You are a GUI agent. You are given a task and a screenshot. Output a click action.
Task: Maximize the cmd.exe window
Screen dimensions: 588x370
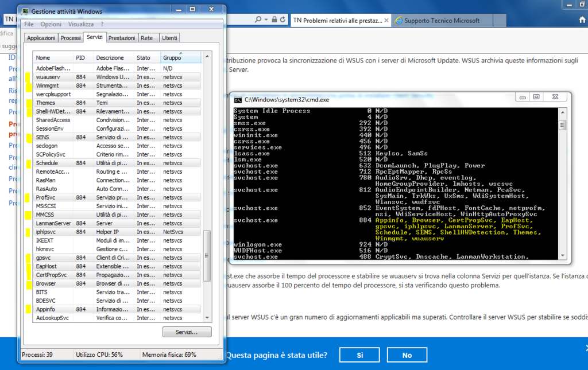pos(536,97)
